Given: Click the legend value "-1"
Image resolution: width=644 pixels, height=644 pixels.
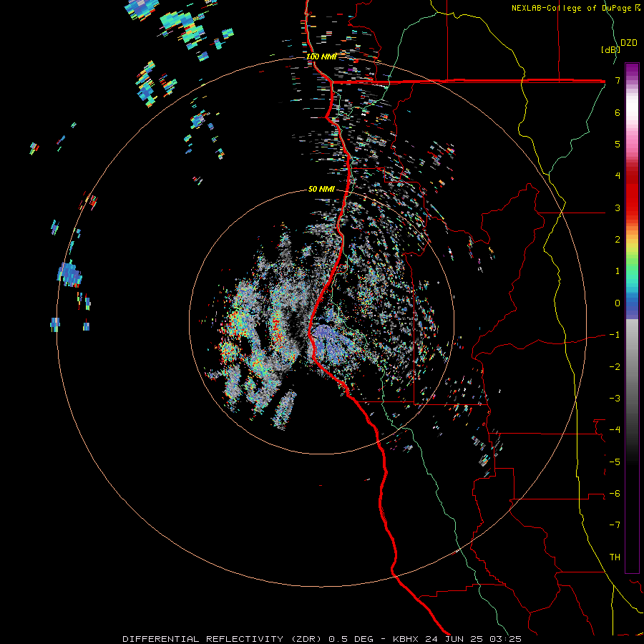Looking at the screenshot, I should pyautogui.click(x=615, y=335).
